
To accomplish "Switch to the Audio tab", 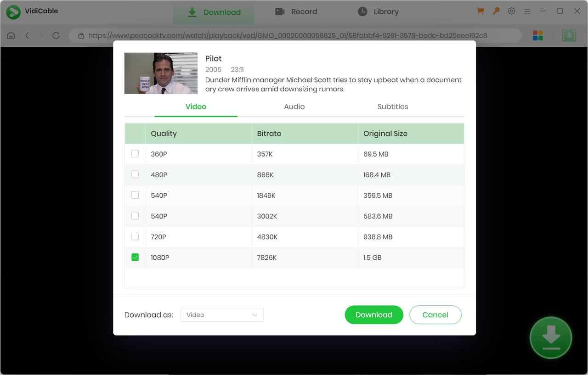I will point(294,106).
